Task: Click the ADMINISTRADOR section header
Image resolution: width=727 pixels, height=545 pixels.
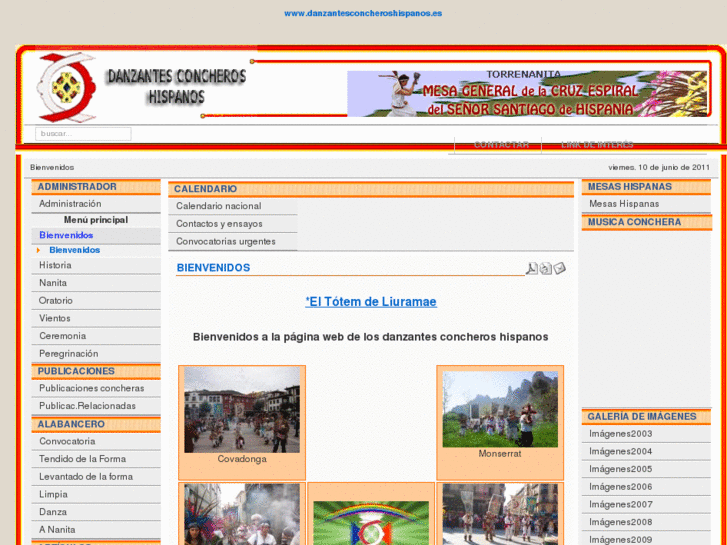Action: 96,187
